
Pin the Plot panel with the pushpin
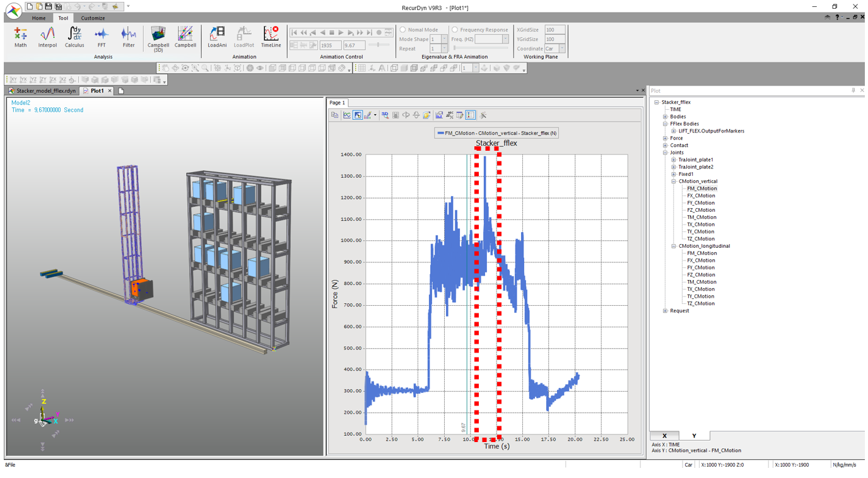[853, 91]
